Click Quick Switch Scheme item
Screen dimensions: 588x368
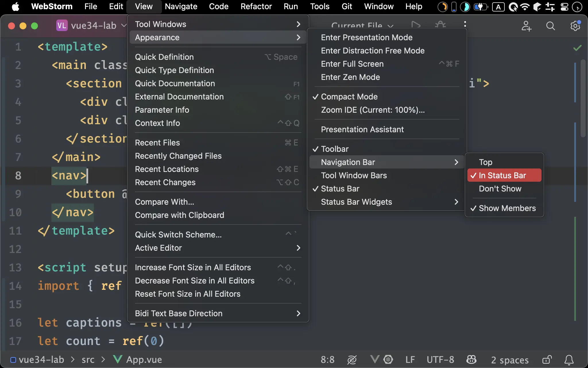[218, 235]
